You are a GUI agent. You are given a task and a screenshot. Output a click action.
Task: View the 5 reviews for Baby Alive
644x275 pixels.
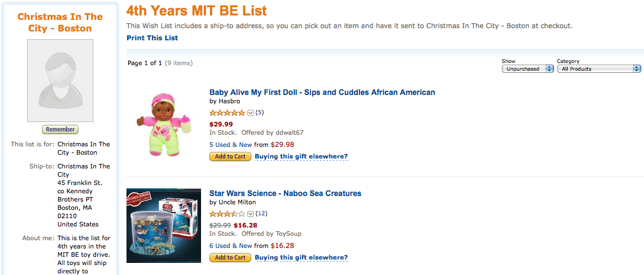[260, 113]
